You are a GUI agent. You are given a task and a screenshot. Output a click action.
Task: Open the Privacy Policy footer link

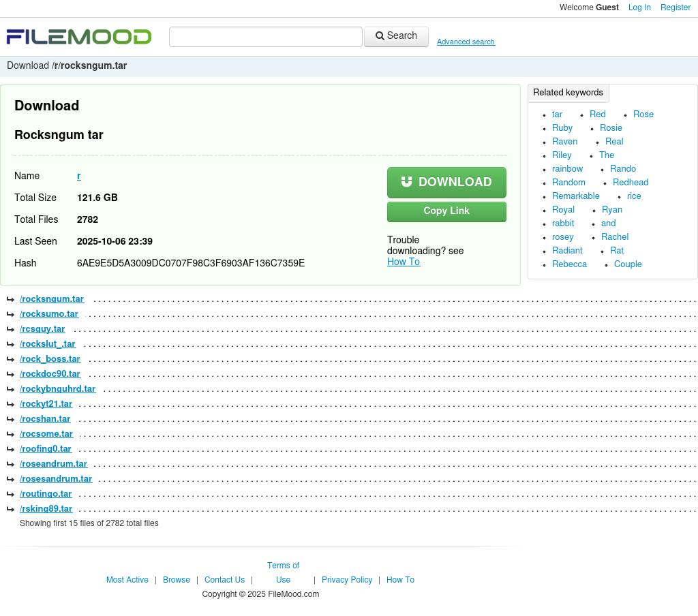(x=347, y=581)
